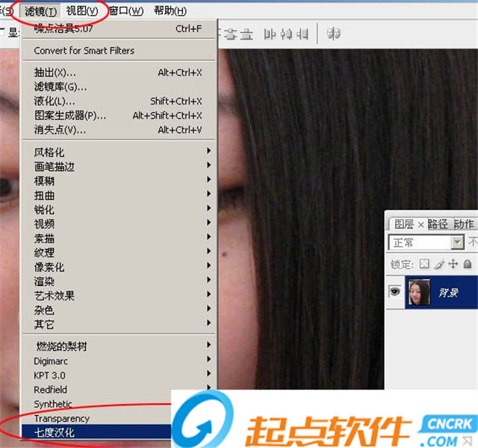478x448 pixels.
Task: Open the 滤镜(T) filter menu
Action: point(40,11)
